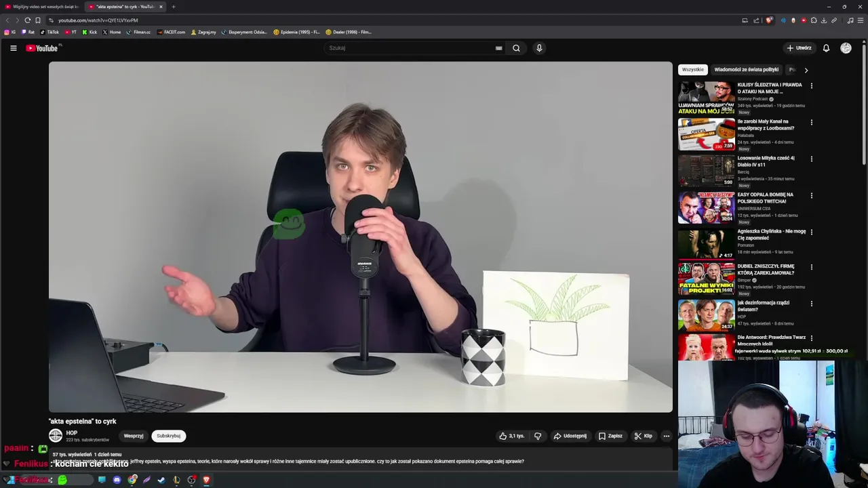The width and height of the screenshot is (868, 488).
Task: Open the FACEIT.com bookmark
Action: [x=171, y=32]
